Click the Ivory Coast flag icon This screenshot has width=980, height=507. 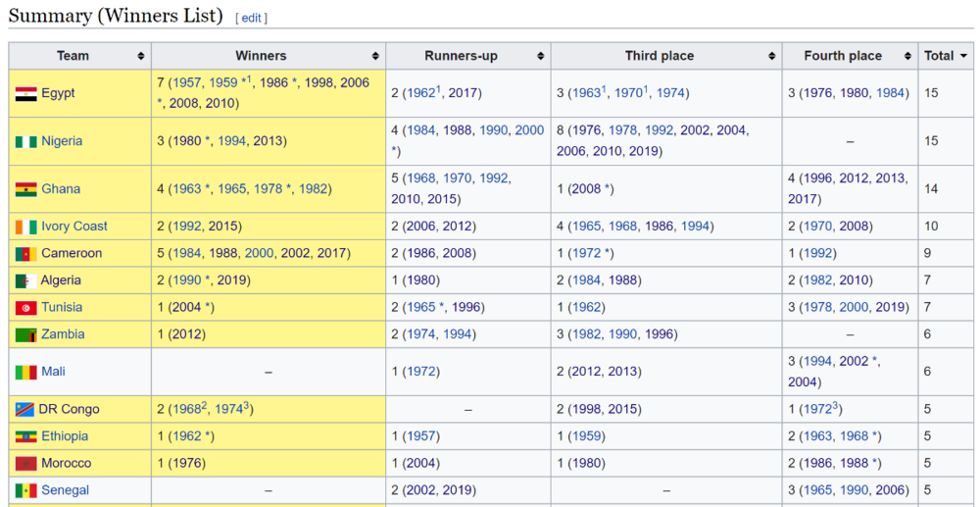click(x=25, y=227)
